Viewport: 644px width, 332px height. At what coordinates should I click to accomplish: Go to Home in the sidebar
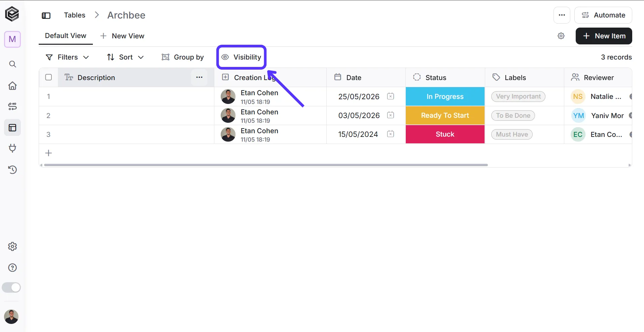[12, 85]
